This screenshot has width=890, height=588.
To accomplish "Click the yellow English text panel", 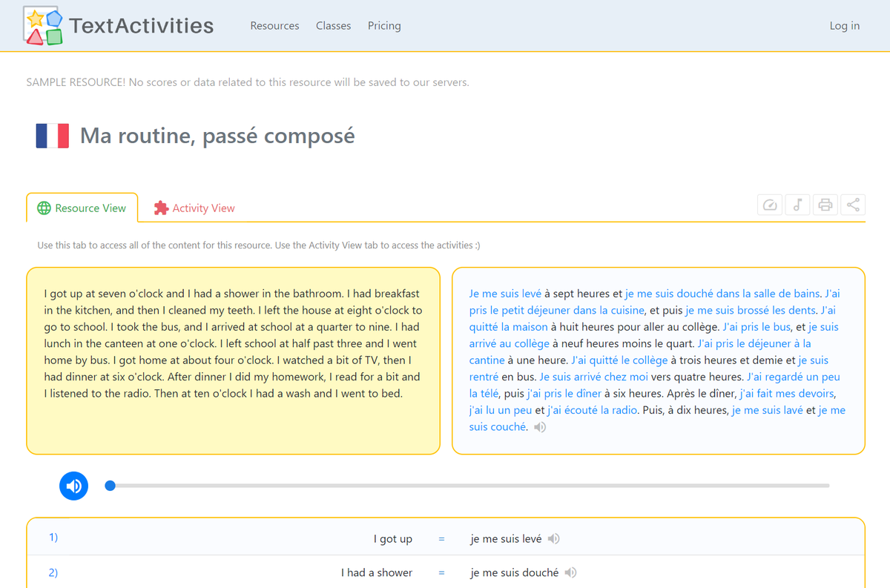I will pos(234,360).
